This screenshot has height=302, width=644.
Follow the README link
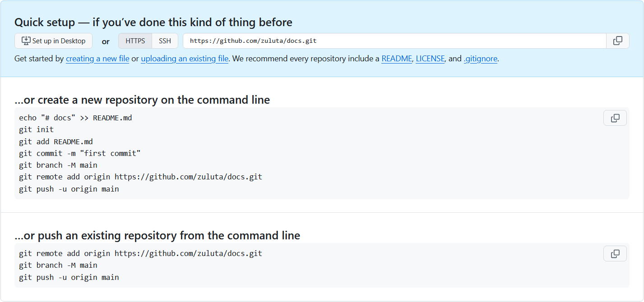coord(396,59)
